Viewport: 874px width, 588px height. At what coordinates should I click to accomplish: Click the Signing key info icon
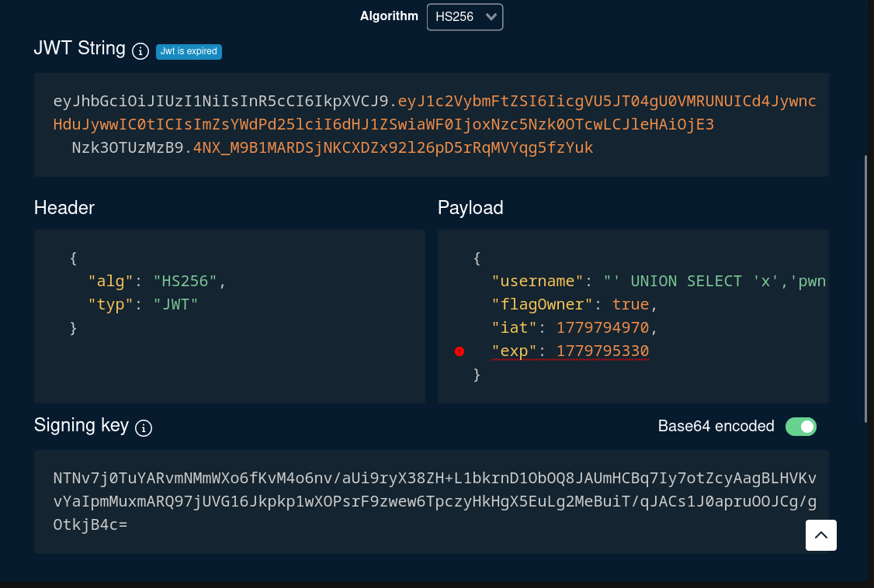click(x=144, y=427)
